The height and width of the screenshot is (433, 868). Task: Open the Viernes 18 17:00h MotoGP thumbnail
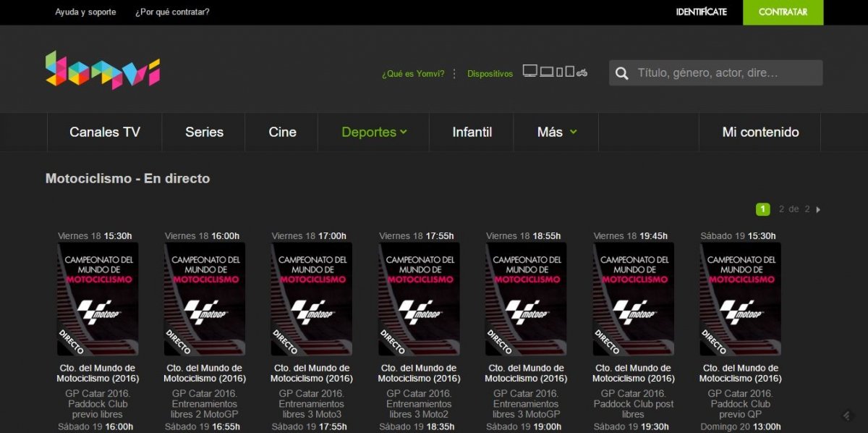[312, 299]
